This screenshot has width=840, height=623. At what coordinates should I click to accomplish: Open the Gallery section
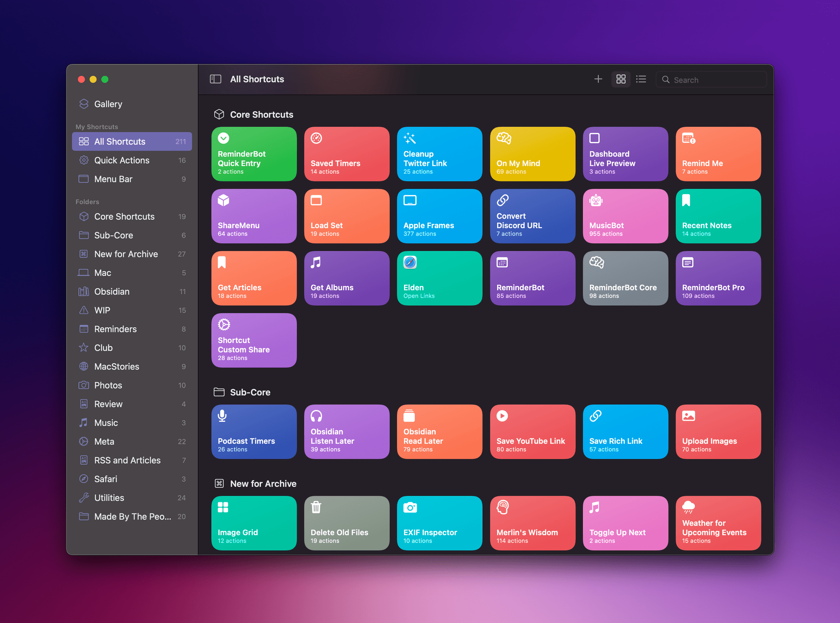(132, 104)
